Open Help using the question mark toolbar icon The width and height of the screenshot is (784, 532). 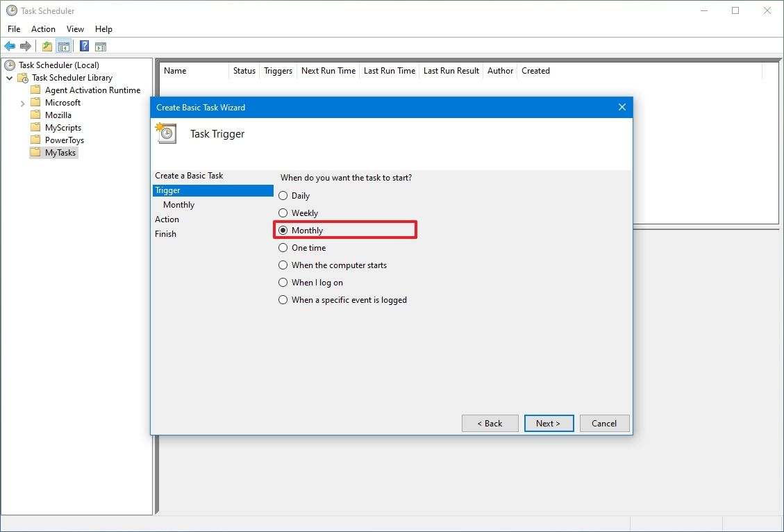pyautogui.click(x=84, y=46)
